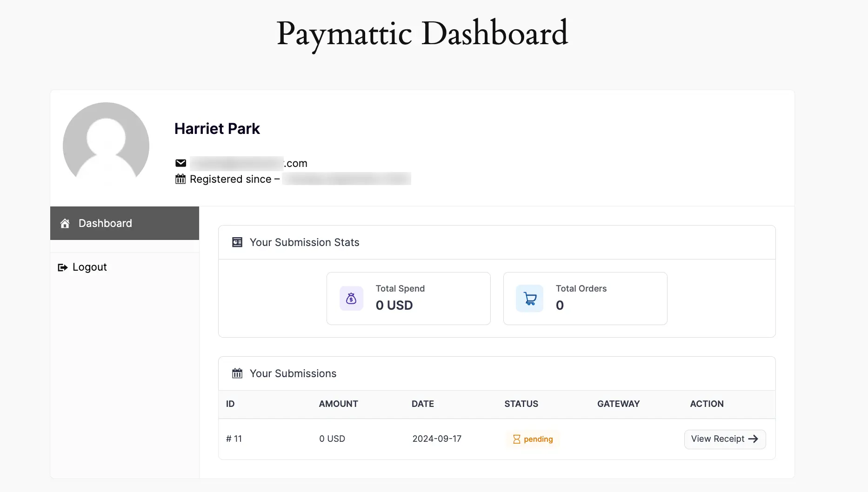Click the calendar icon beside Your Submissions
This screenshot has width=868, height=492.
(237, 373)
